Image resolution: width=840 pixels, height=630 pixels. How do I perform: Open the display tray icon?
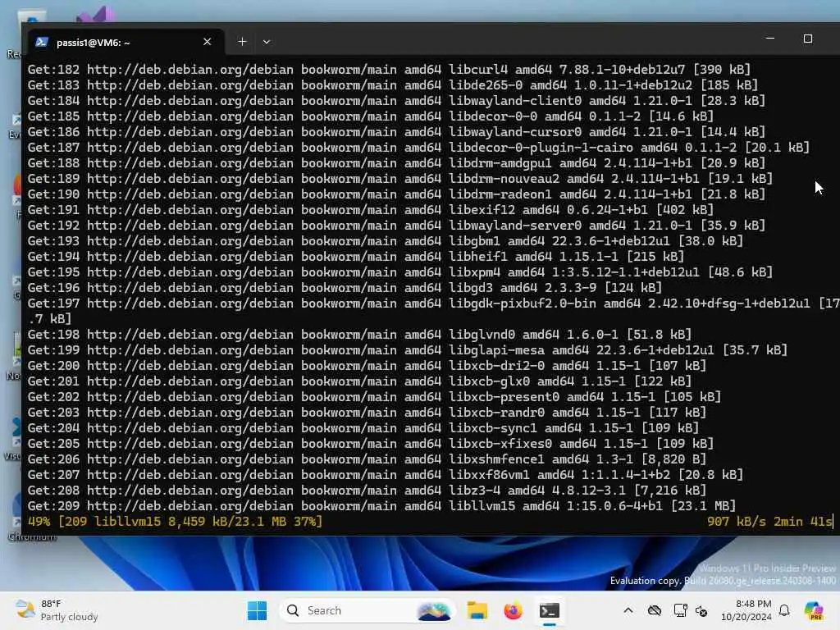[680, 610]
